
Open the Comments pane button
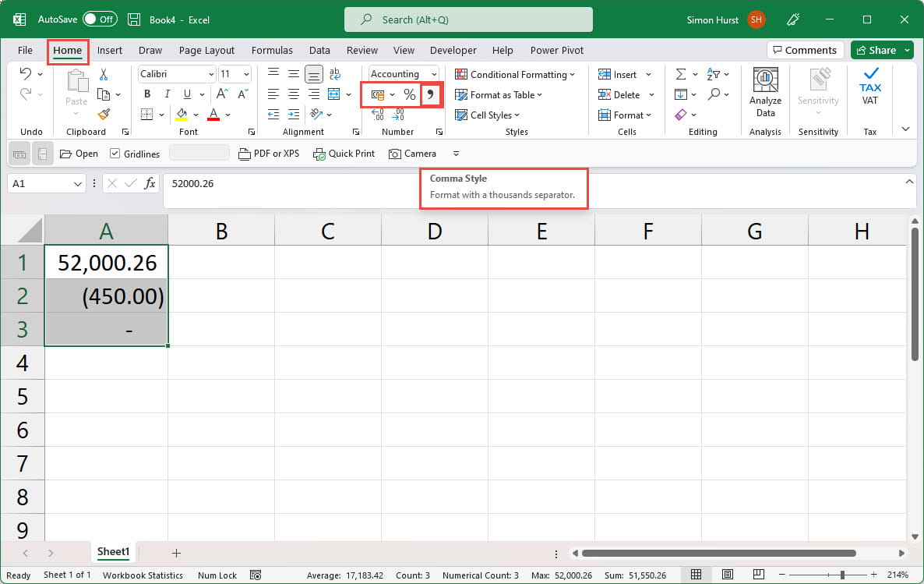pyautogui.click(x=805, y=50)
